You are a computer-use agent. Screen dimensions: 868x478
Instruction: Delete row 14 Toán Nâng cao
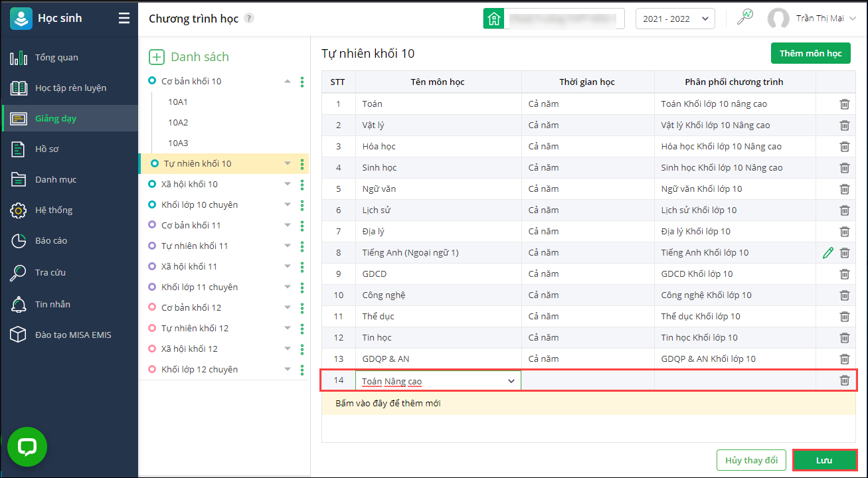click(845, 380)
